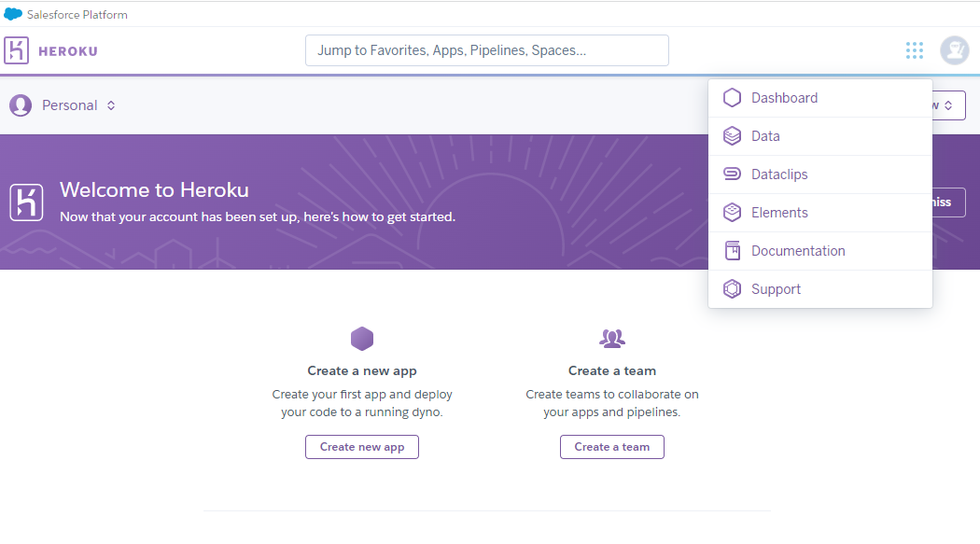Screen dimensions: 980x544
Task: Click the Data stack icon in menu
Action: 732,136
